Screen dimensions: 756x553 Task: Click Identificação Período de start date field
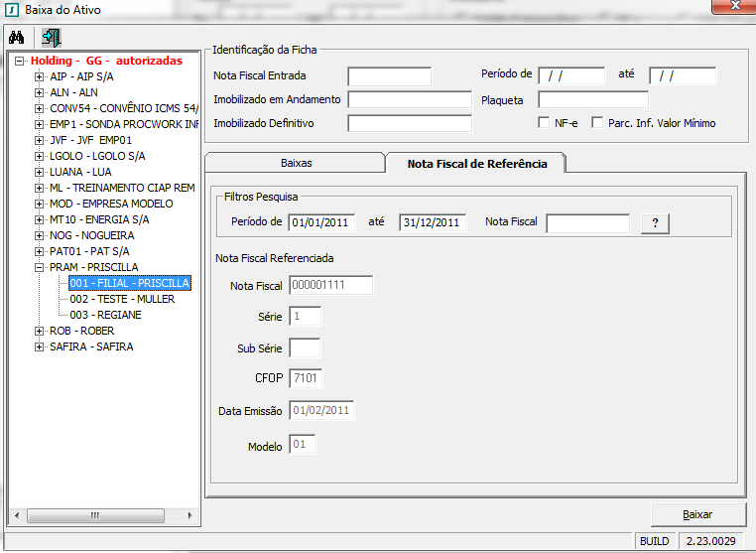(571, 75)
